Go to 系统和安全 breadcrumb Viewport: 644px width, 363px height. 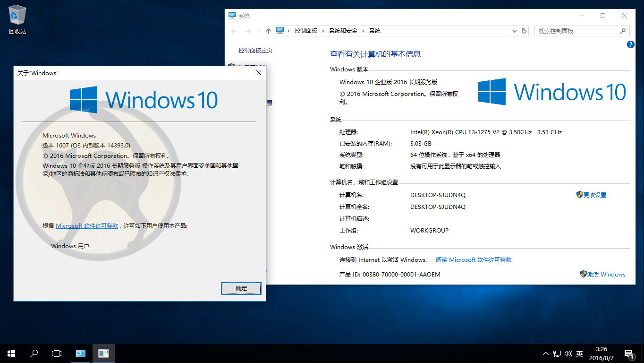[343, 30]
